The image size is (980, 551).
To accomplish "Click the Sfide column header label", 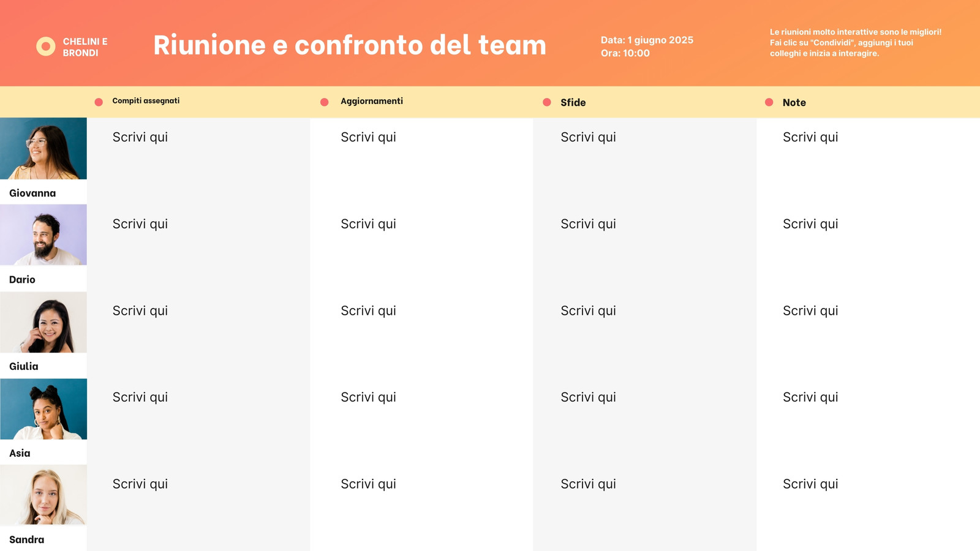I will (x=573, y=103).
